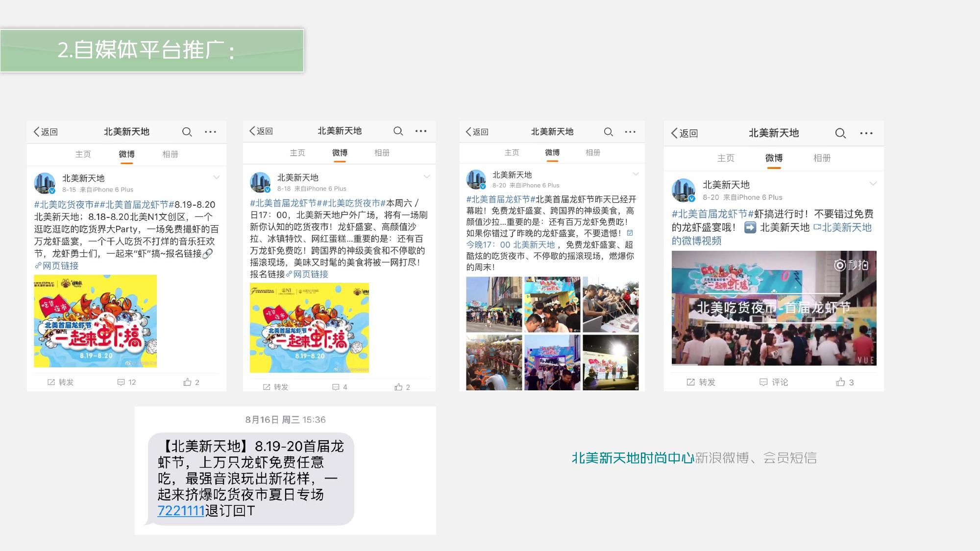Open 评论 on the video post
This screenshot has height=551, width=980.
click(774, 382)
